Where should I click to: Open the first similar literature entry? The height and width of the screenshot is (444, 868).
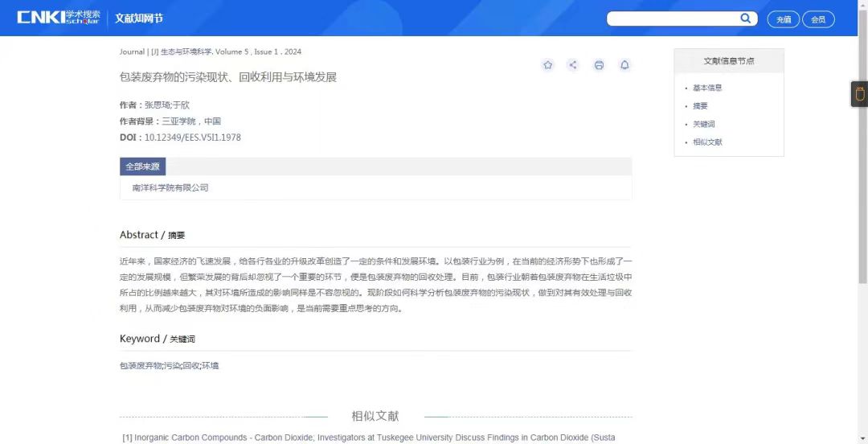click(368, 438)
